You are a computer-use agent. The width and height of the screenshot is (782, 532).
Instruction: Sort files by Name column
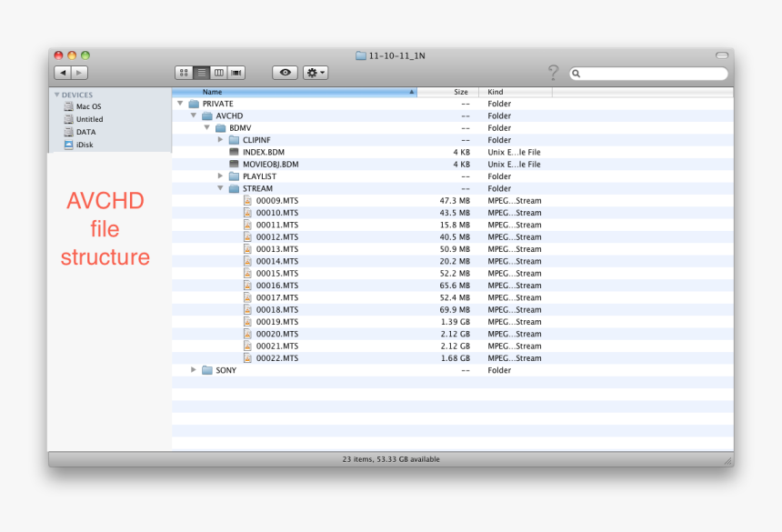pos(291,92)
